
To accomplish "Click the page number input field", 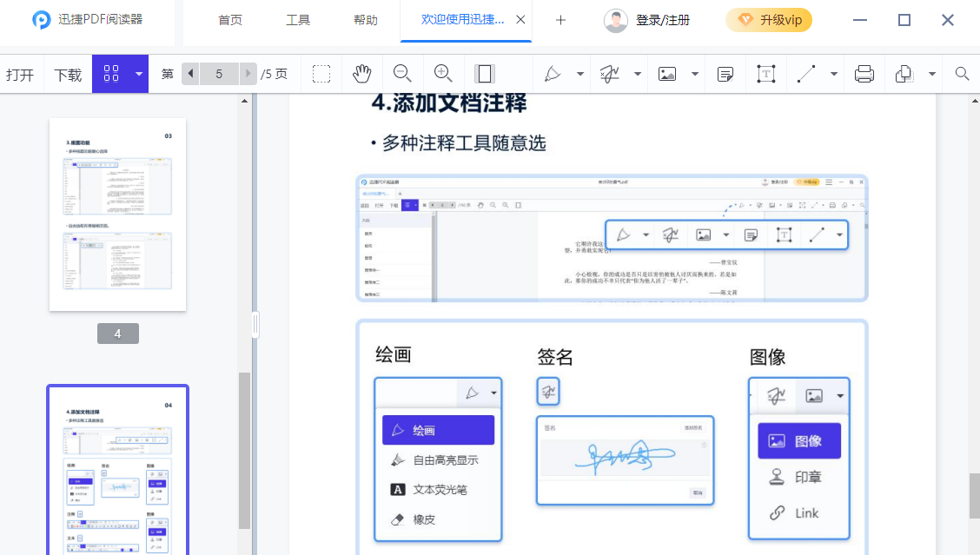I will [219, 74].
